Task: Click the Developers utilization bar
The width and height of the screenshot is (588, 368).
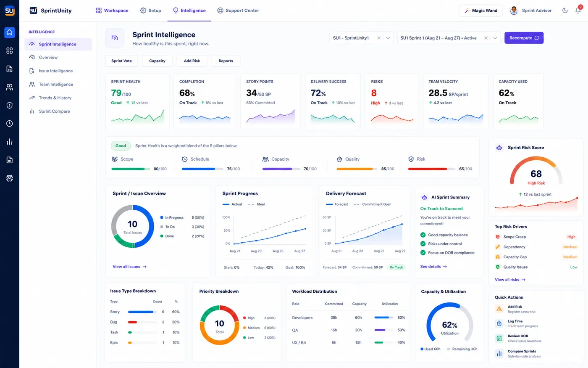Action: [x=383, y=318]
